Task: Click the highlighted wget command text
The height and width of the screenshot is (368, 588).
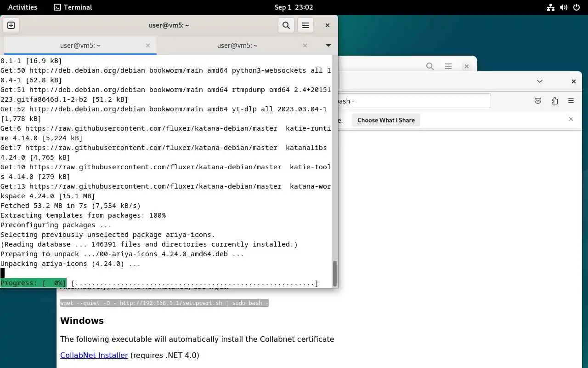Action: point(164,303)
